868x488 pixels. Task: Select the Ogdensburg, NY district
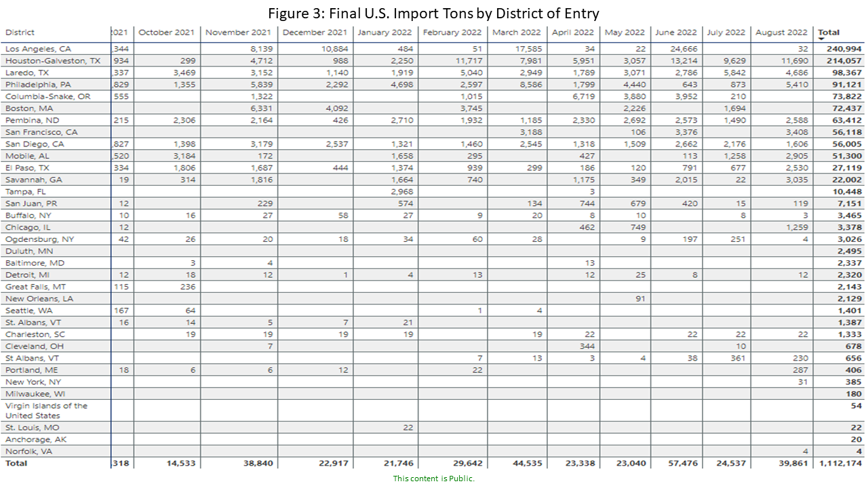pos(39,239)
